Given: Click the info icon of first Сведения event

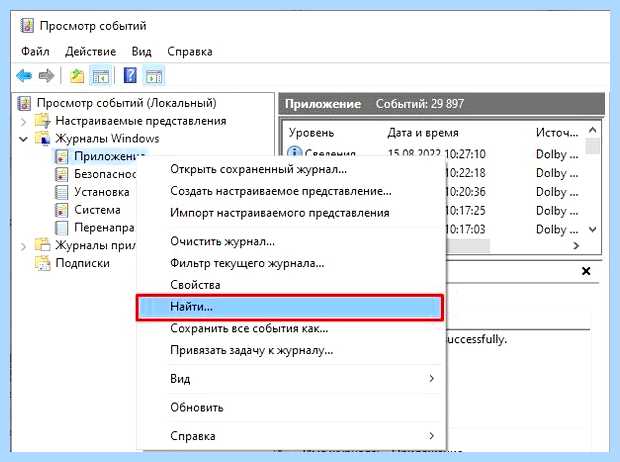Looking at the screenshot, I should pos(294,152).
